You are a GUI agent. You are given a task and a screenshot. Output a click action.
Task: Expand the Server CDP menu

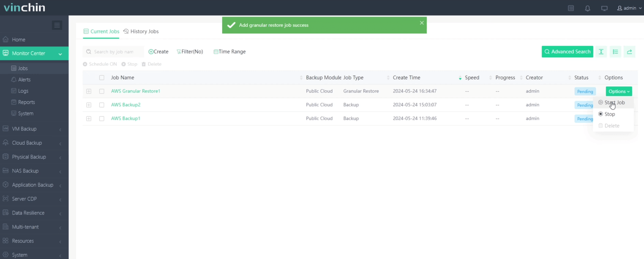tap(34, 199)
